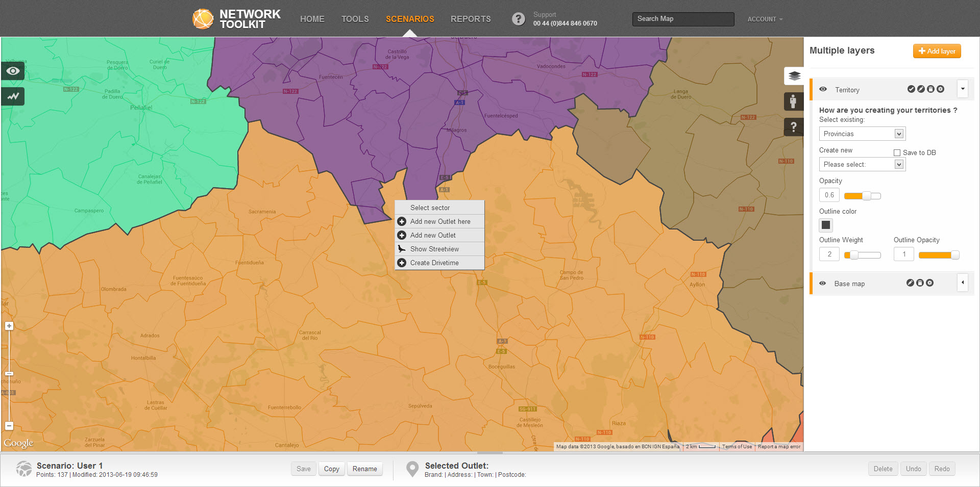
Task: Choose 'Add new Outlet here' from context menu
Action: 440,221
